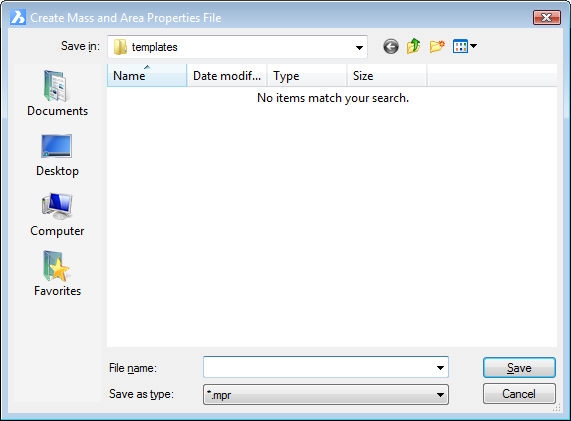The image size is (571, 421).
Task: Focus the File name text field
Action: click(x=319, y=367)
